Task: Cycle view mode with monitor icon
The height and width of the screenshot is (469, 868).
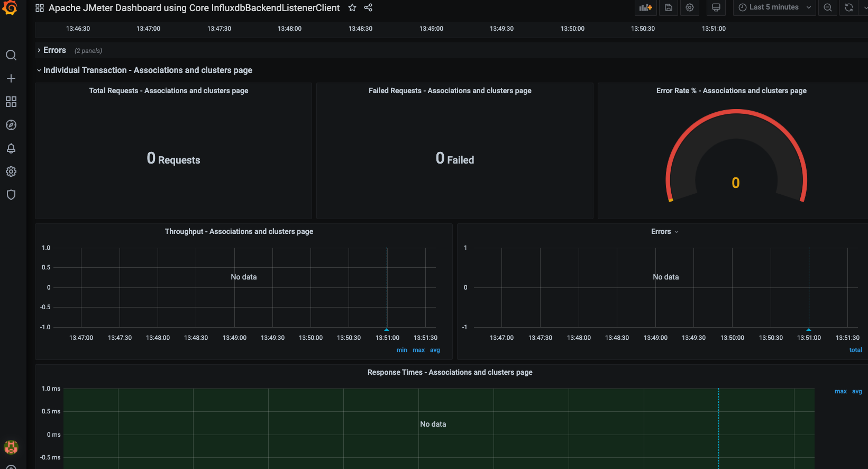Action: tap(716, 7)
